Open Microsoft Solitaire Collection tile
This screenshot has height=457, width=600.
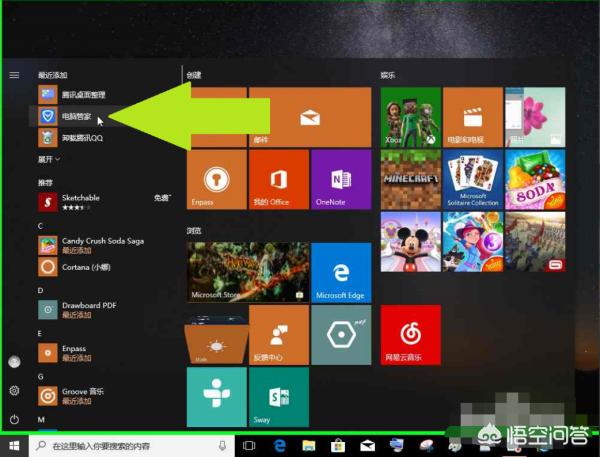(x=472, y=179)
